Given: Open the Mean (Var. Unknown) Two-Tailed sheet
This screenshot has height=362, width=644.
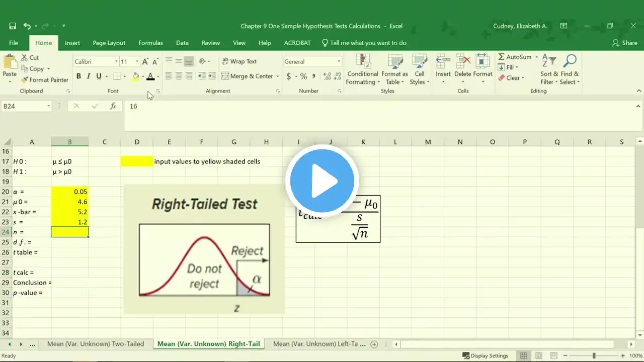Looking at the screenshot, I should 96,344.
